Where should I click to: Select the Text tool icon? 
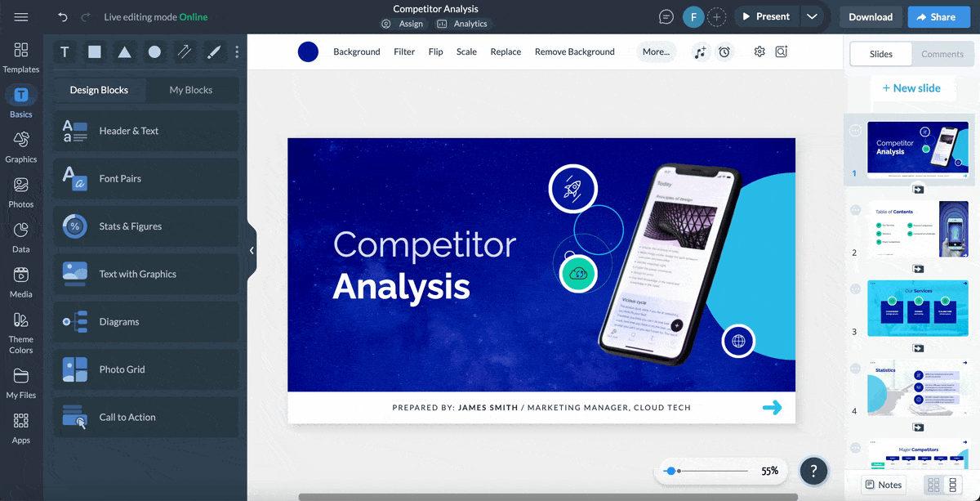[65, 52]
